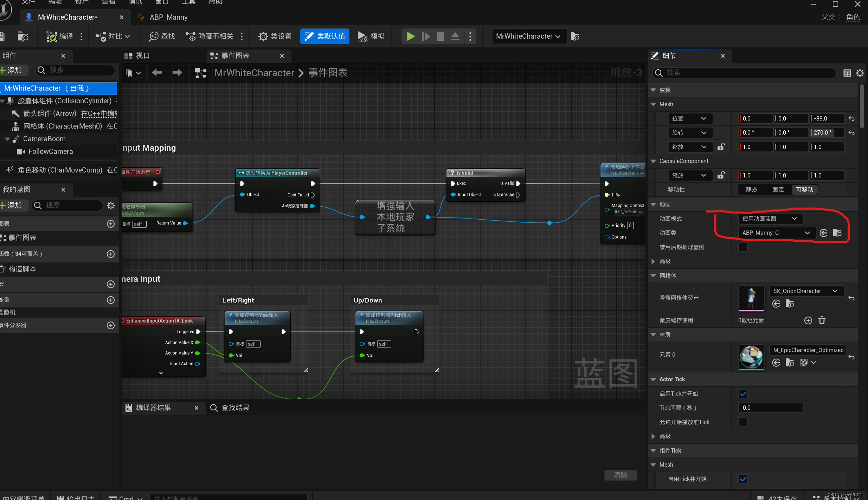This screenshot has height=500, width=868.
Task: Toggle CapsuleComponent scale lock icon
Action: click(x=721, y=175)
